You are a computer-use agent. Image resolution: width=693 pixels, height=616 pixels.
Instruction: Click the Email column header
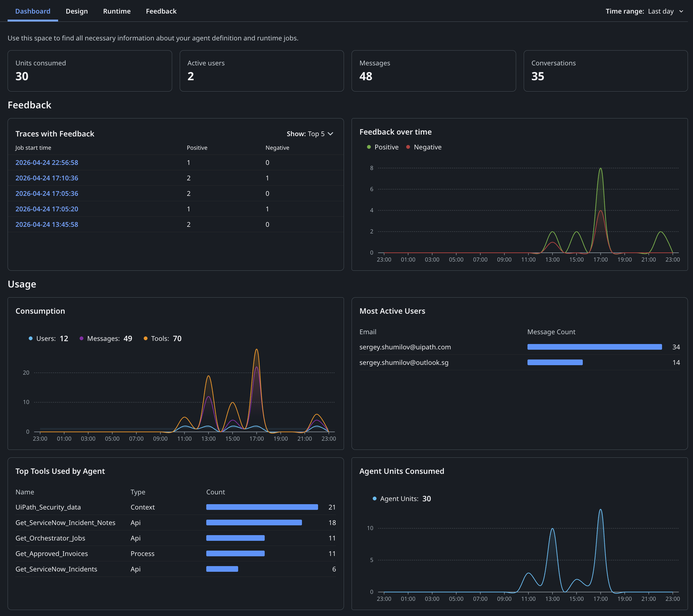[368, 332]
